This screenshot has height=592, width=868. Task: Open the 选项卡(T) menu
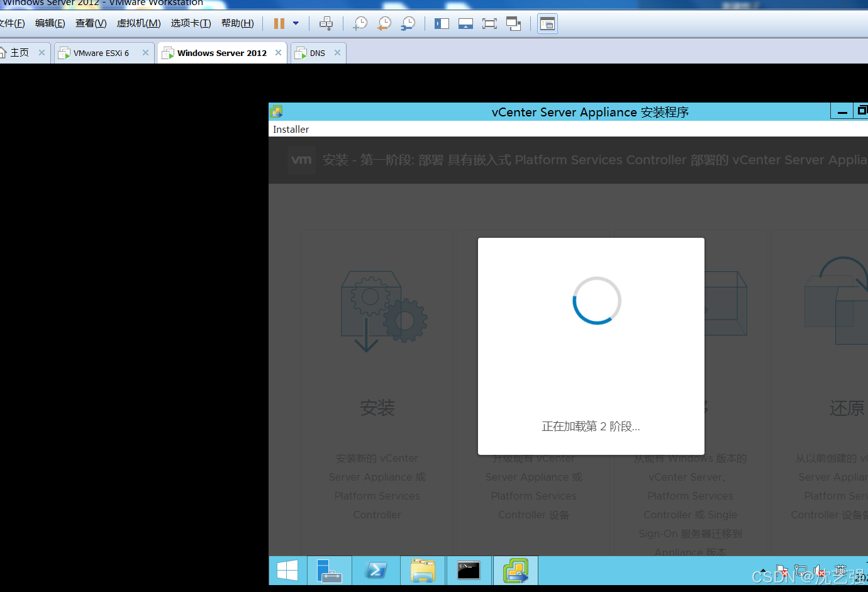click(x=191, y=23)
